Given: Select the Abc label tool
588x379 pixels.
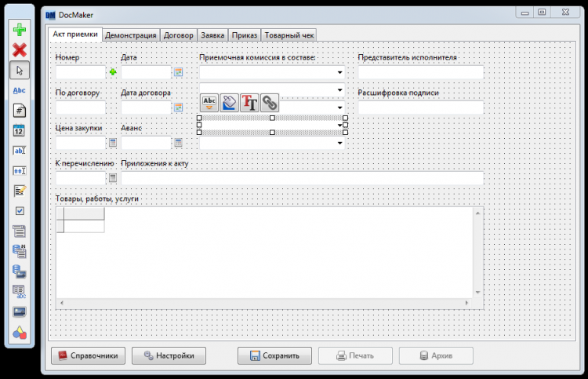Looking at the screenshot, I should (x=20, y=90).
